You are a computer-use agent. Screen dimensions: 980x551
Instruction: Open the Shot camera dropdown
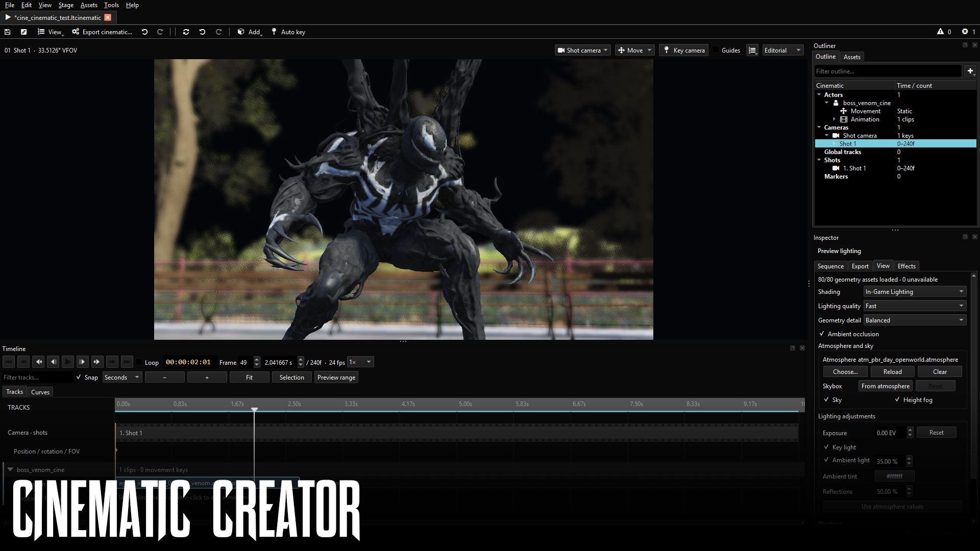(582, 50)
